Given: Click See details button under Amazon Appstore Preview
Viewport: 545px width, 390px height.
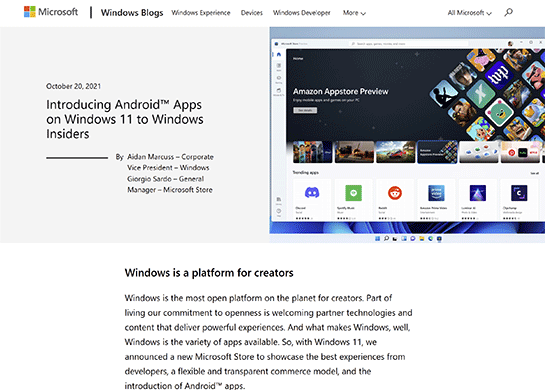Looking at the screenshot, I should click(305, 110).
